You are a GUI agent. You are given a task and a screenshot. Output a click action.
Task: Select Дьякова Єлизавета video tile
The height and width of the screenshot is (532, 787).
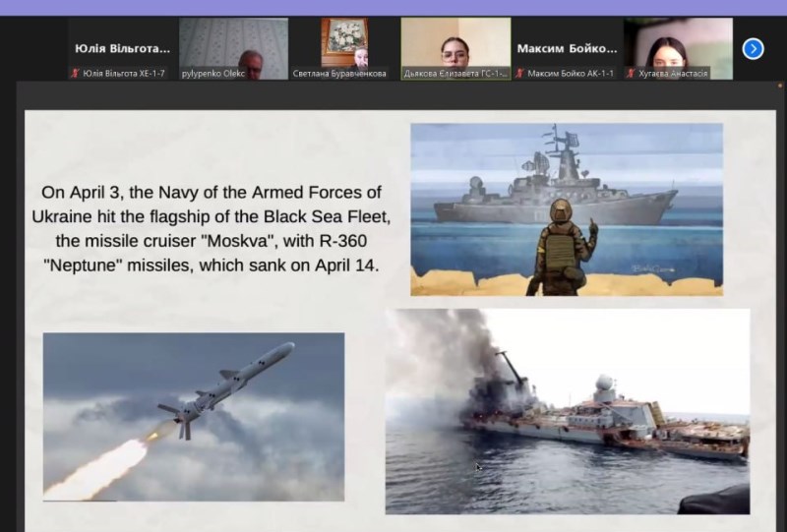455,49
